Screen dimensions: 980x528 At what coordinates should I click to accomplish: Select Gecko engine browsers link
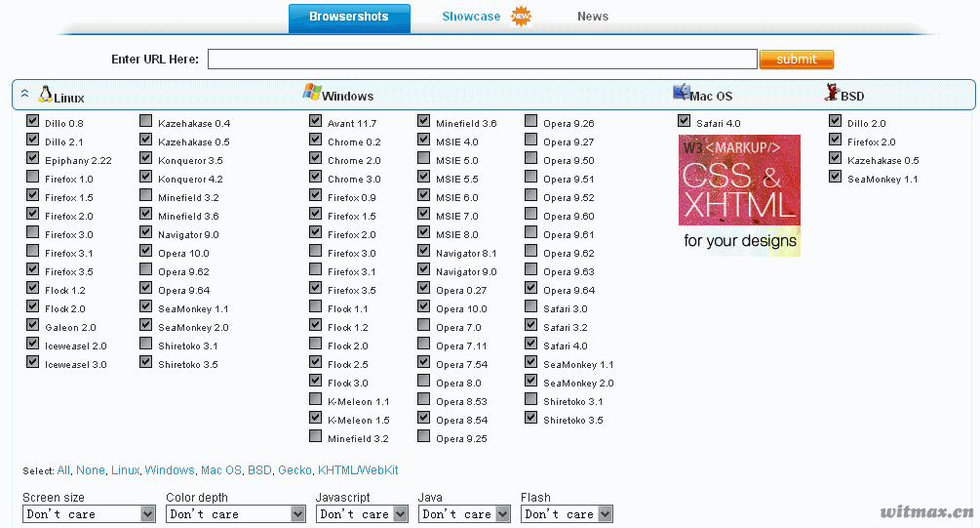[295, 469]
